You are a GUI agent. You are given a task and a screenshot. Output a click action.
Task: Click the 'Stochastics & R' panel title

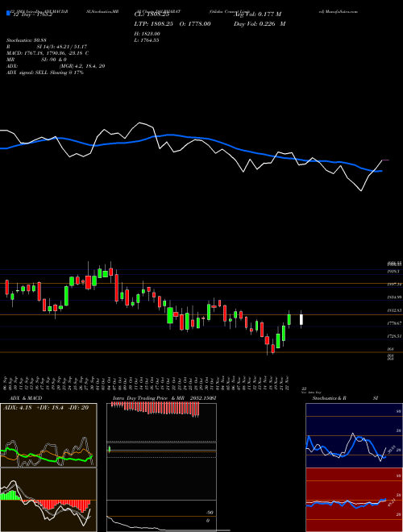click(x=329, y=398)
